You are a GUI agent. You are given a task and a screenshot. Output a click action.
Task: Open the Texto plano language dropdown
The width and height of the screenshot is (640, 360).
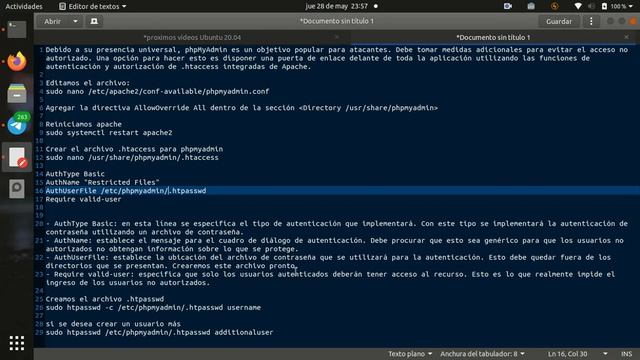[x=410, y=354]
